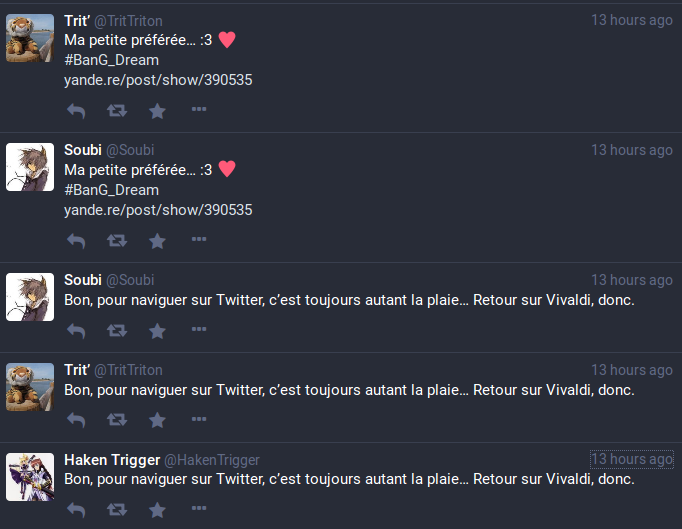The height and width of the screenshot is (529, 682).
Task: Boost Soubi's Vivaldi post
Action: click(117, 331)
